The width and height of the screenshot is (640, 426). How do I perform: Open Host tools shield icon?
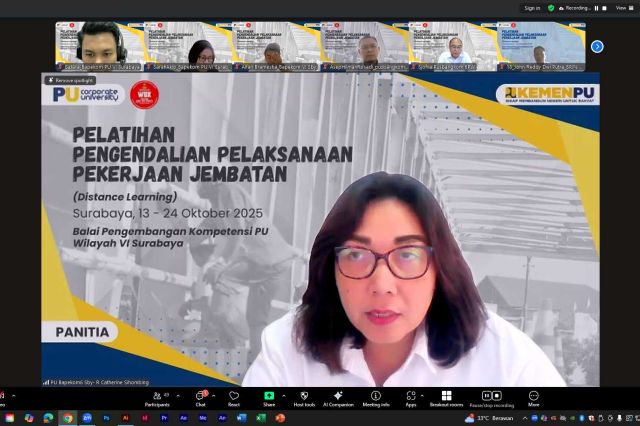pyautogui.click(x=304, y=397)
